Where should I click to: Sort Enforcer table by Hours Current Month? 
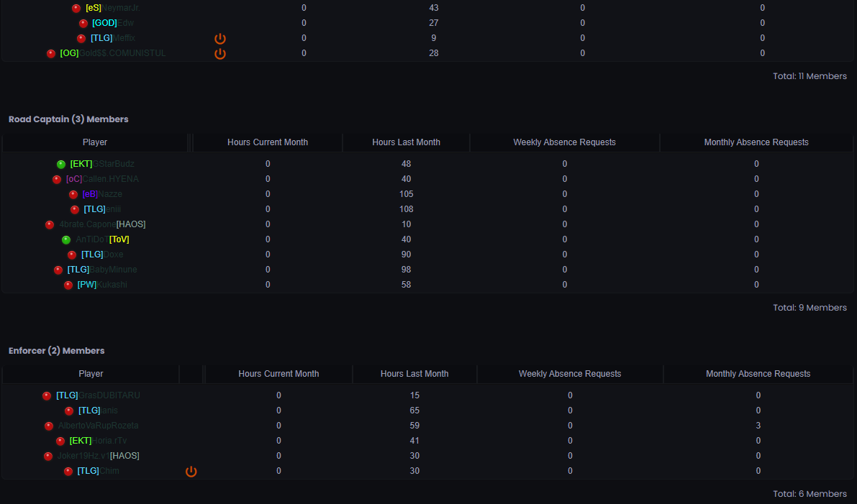click(x=278, y=374)
